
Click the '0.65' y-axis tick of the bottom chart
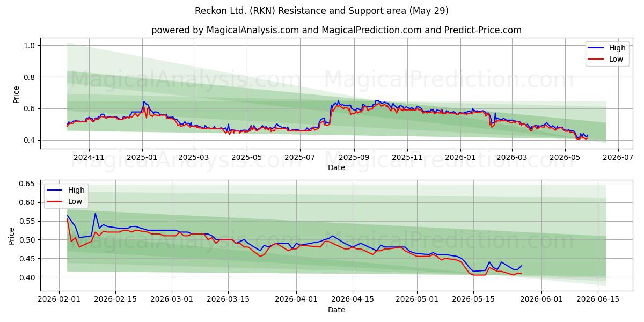click(x=28, y=184)
